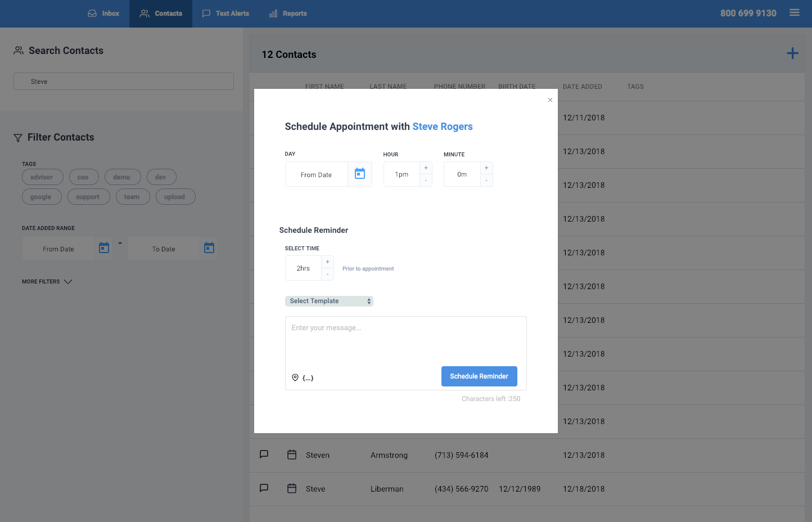Open the Day From Date field
The width and height of the screenshot is (812, 522).
317,175
